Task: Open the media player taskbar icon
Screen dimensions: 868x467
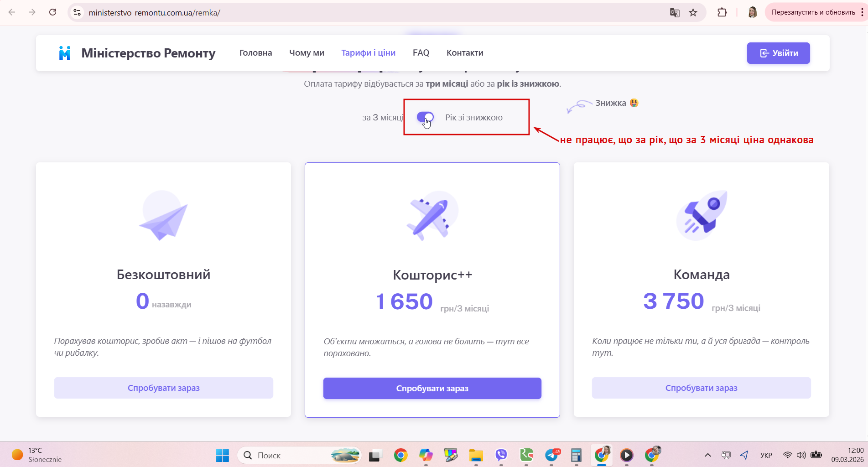Action: coord(627,455)
